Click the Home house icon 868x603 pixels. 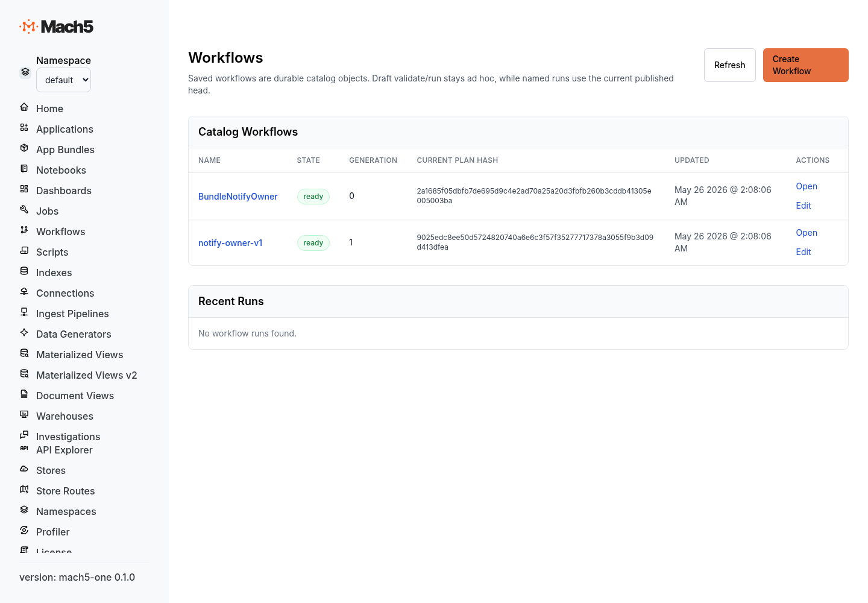24,107
